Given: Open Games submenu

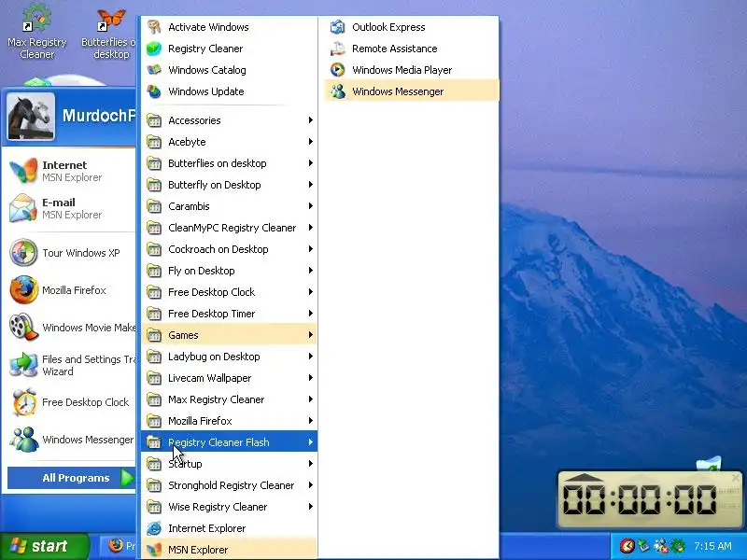Looking at the screenshot, I should (x=229, y=335).
